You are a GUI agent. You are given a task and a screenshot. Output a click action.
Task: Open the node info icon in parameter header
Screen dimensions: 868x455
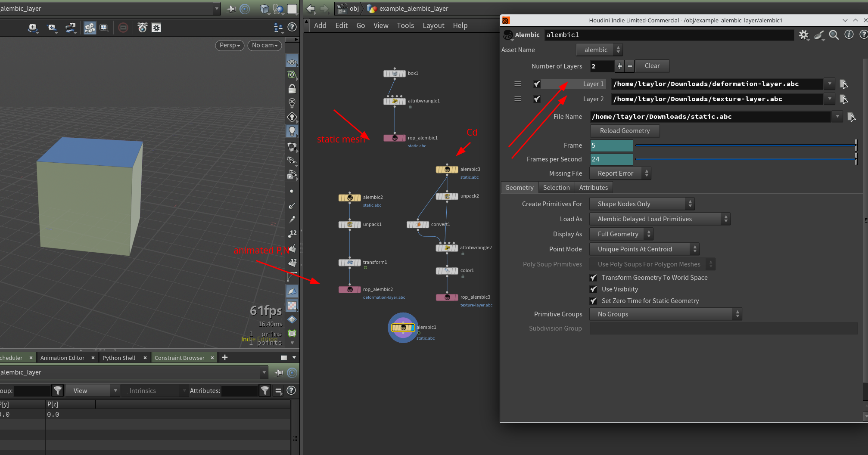pos(849,35)
